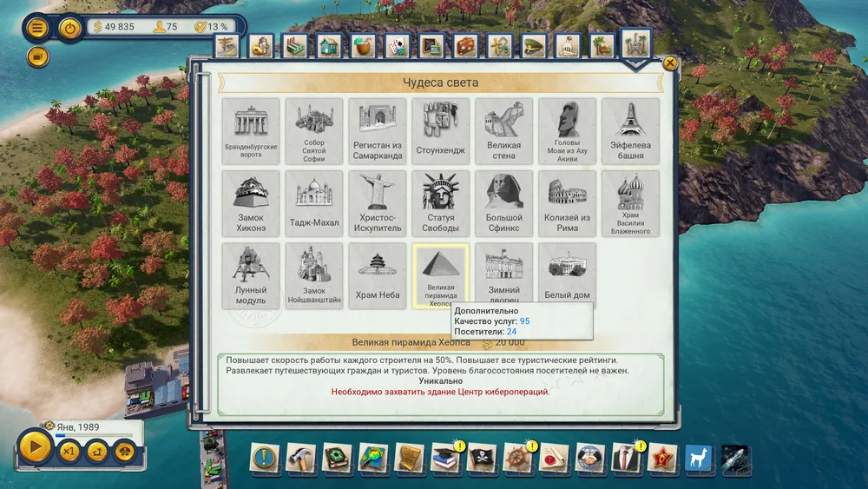Screen dimensions: 868x489
Task: Click the treasury balance 49 835
Action: (x=114, y=27)
